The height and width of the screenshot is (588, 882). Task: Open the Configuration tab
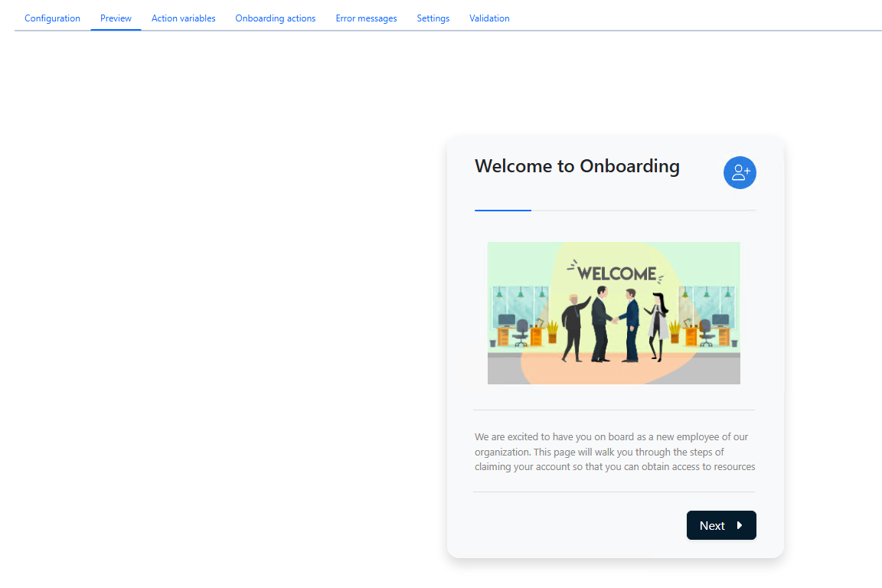52,18
